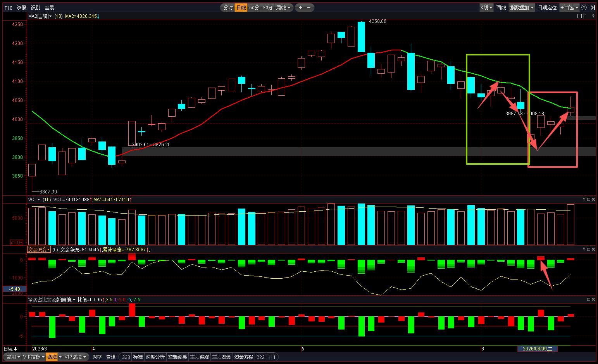Open the 全景 panorama view
The width and height of the screenshot is (598, 364).
point(50,8)
